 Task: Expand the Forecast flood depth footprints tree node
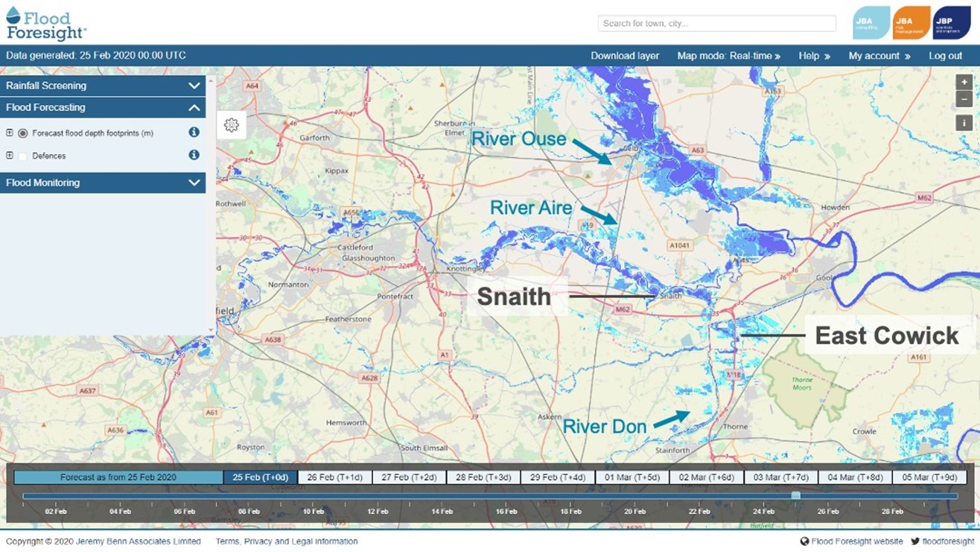pos(10,133)
